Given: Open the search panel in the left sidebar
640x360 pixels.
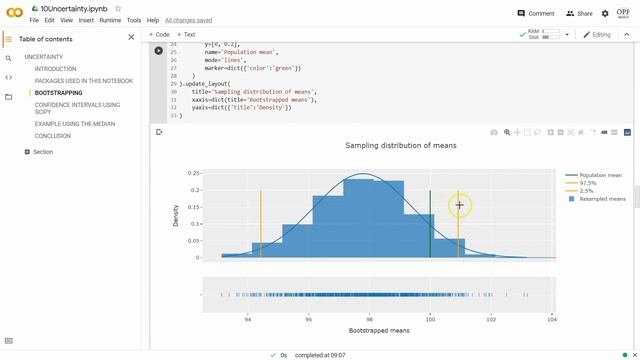Looking at the screenshot, I should click(x=9, y=58).
